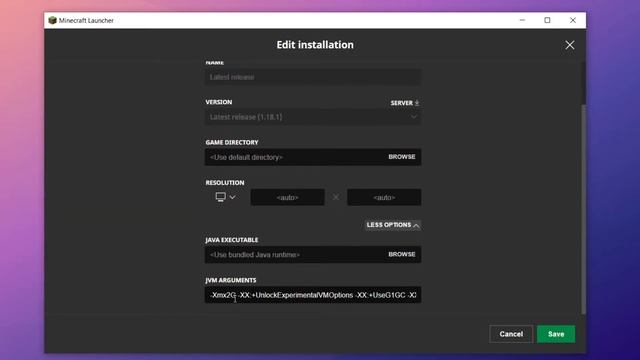Click the Name field showing Latest release
The width and height of the screenshot is (640, 360).
(x=313, y=77)
